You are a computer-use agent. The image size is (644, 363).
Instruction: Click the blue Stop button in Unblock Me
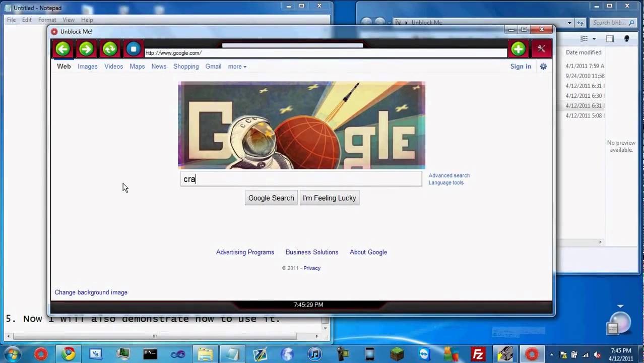pos(134,49)
